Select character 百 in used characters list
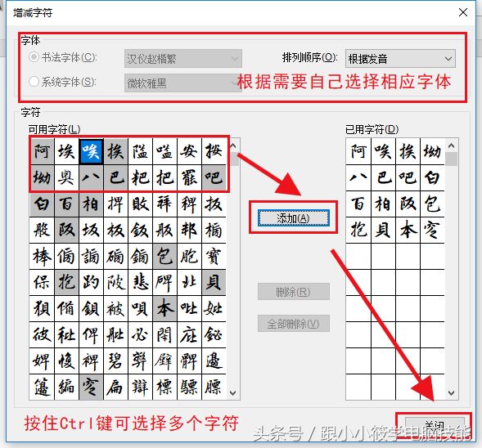This screenshot has height=448, width=482. tap(358, 204)
